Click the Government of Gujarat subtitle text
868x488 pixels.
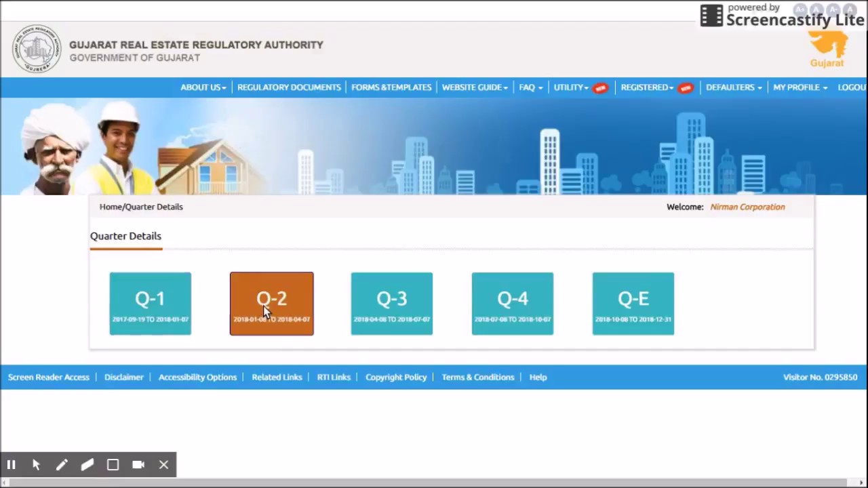coord(134,58)
